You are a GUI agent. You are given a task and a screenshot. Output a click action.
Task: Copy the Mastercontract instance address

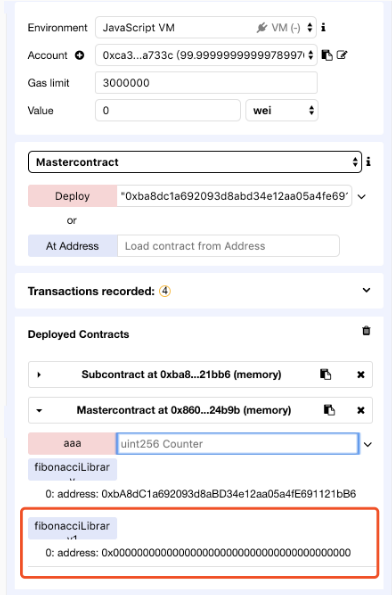[x=329, y=410]
